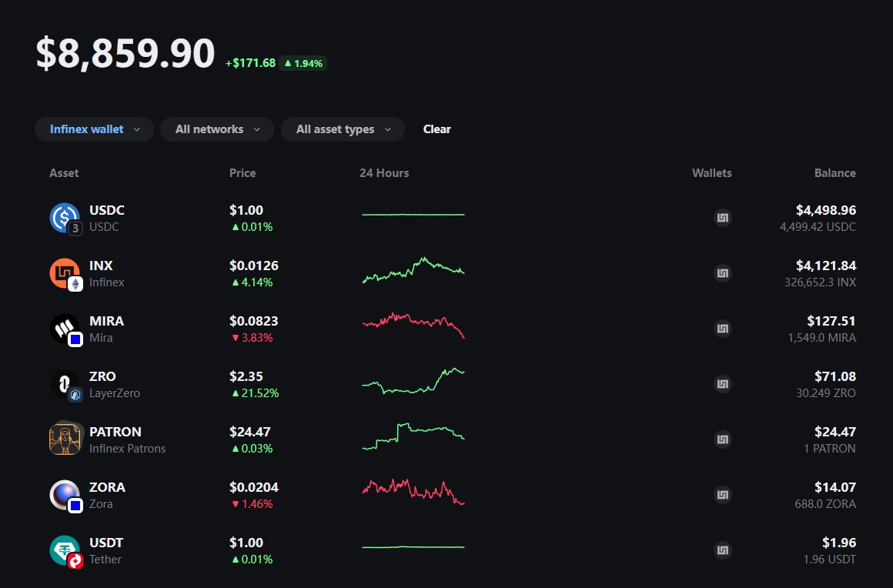This screenshot has height=588, width=893.
Task: Click the wallet icon in the INX row
Action: click(x=723, y=273)
